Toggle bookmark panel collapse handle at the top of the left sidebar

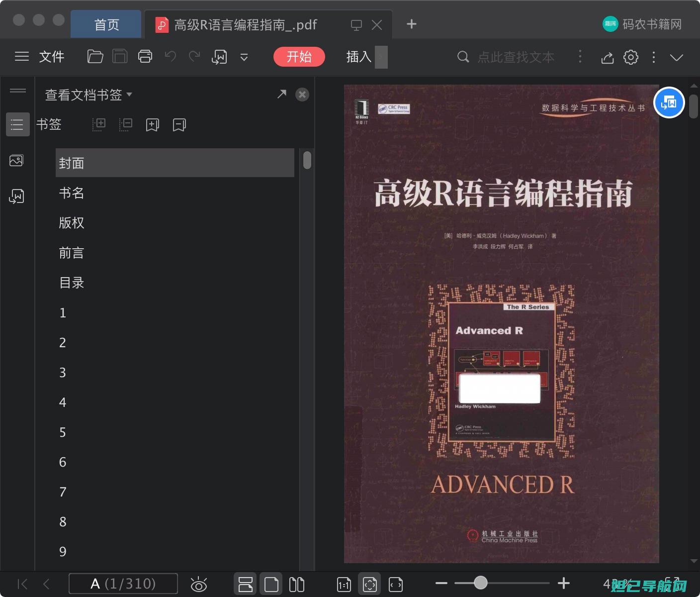(x=18, y=90)
